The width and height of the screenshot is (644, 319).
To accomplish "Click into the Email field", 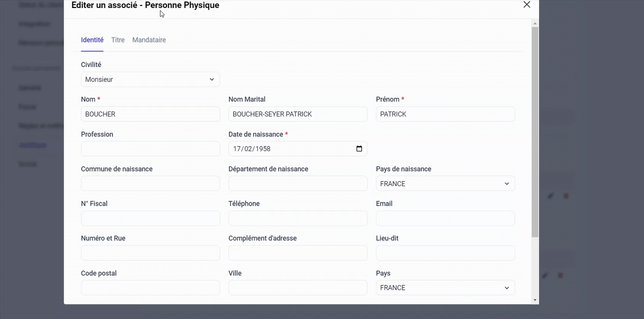I will 445,218.
